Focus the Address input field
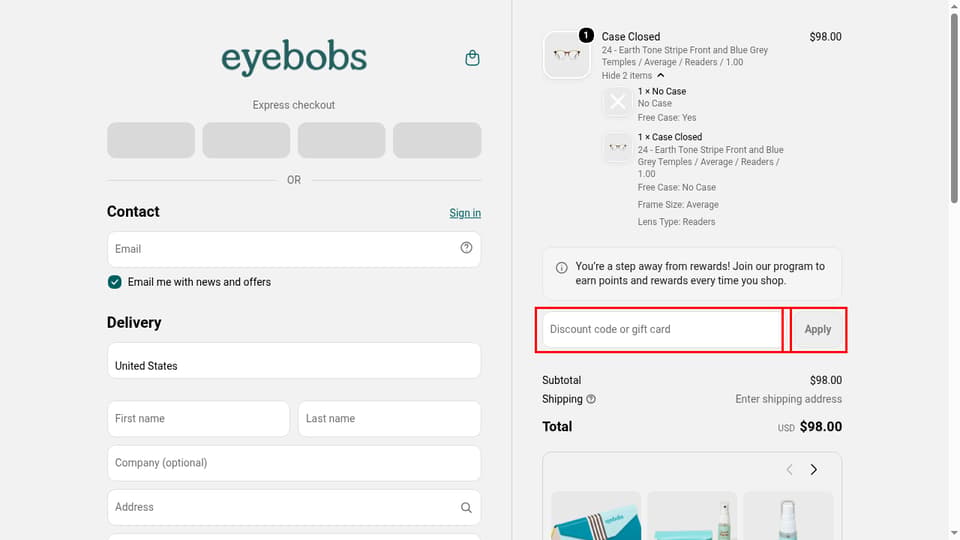 pyautogui.click(x=294, y=507)
